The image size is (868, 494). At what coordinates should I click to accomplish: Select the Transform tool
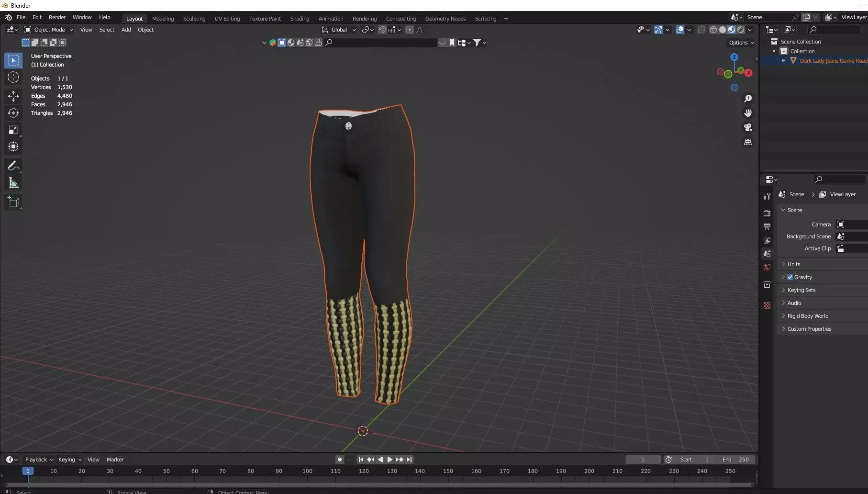(13, 147)
